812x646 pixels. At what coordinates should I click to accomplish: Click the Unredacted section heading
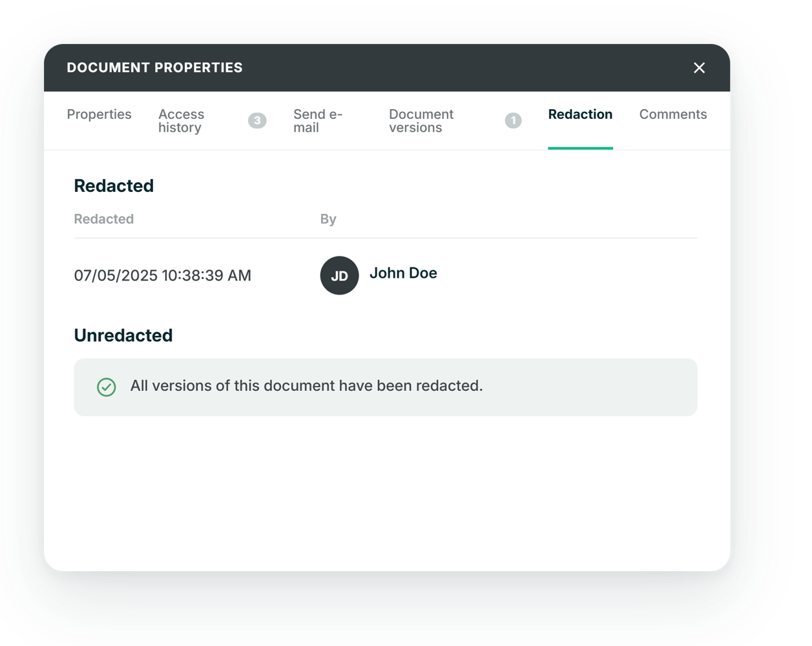tap(123, 335)
